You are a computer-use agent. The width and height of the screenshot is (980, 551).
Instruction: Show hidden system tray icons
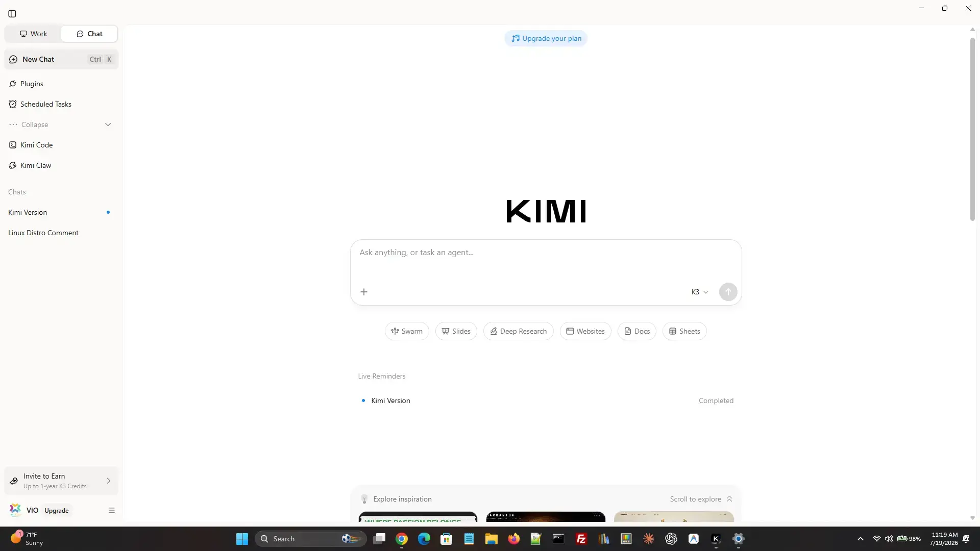pos(861,539)
